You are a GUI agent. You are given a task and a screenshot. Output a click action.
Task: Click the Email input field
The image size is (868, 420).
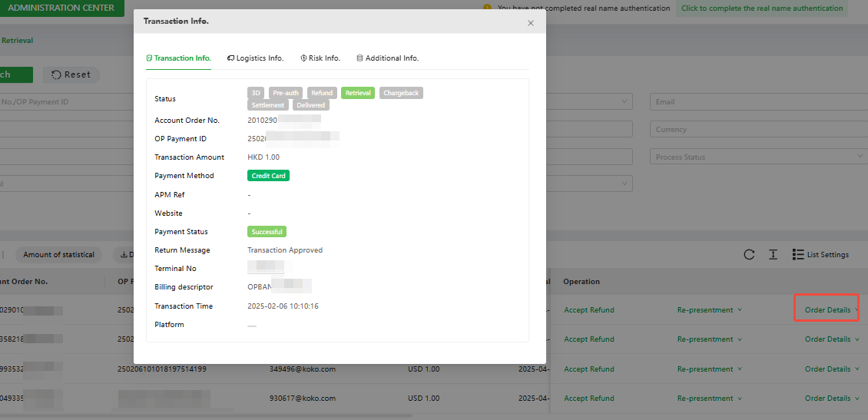[x=759, y=102]
